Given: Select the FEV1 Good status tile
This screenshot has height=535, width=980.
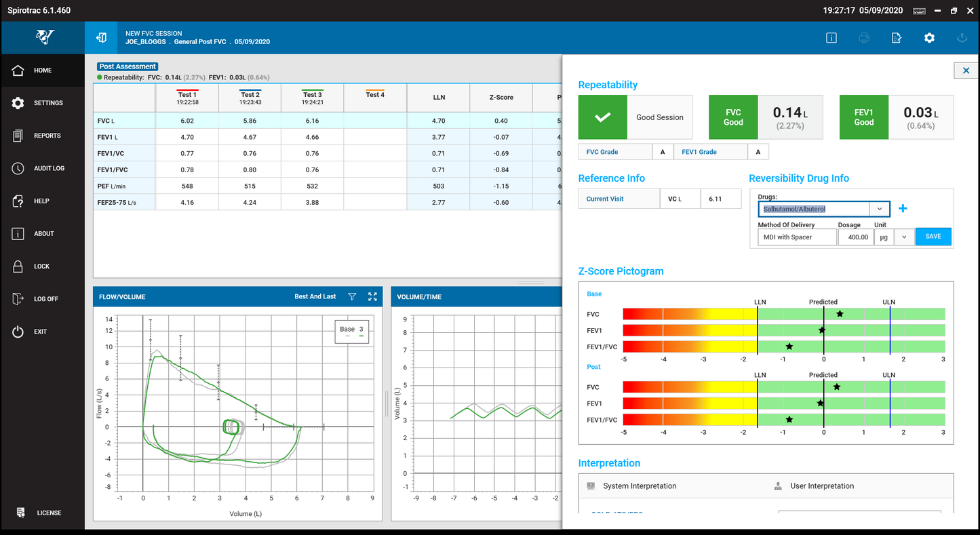Looking at the screenshot, I should [863, 117].
